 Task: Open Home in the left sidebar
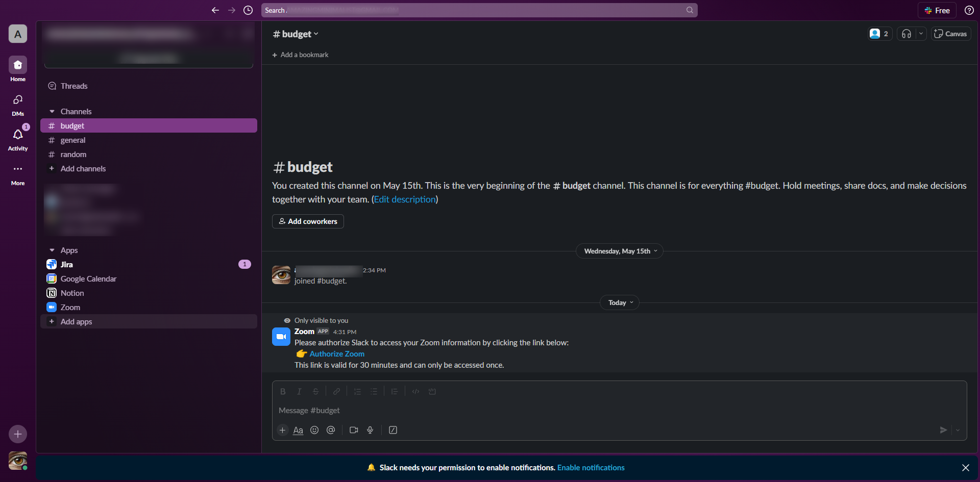pos(17,69)
